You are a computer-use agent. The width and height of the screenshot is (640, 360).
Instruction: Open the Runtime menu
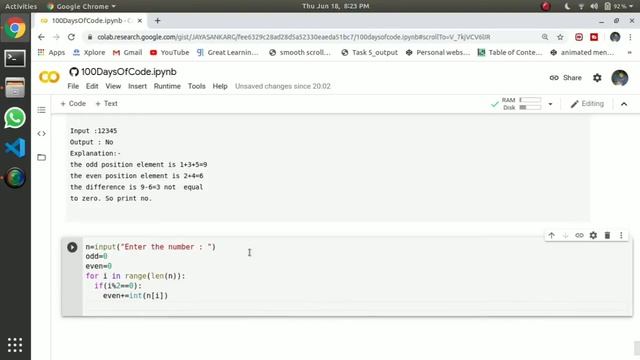pyautogui.click(x=167, y=86)
